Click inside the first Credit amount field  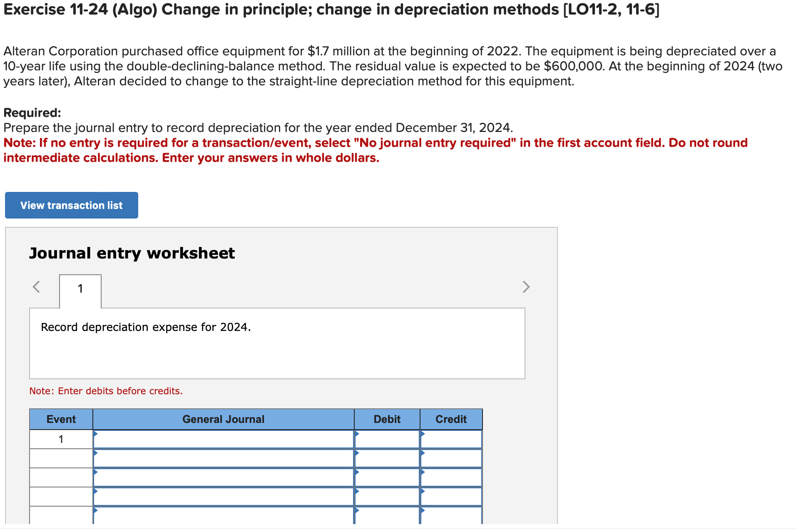(452, 439)
